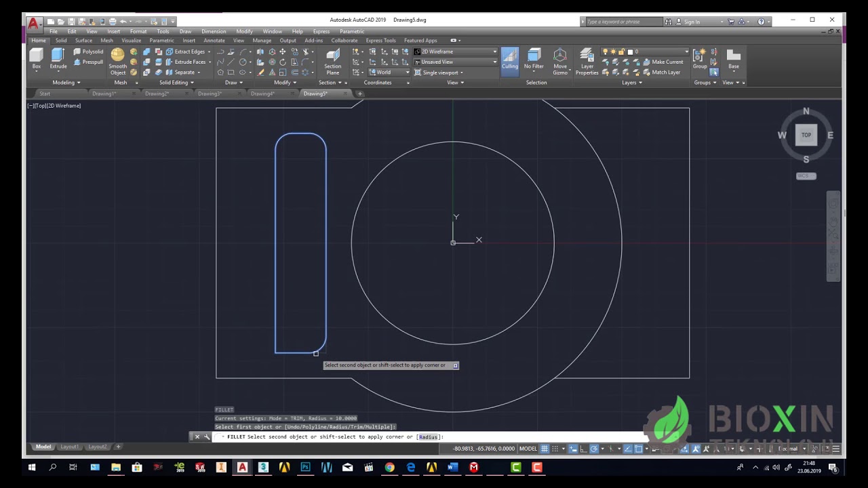Viewport: 868px width, 488px height.
Task: Click the WCS label below ViewCube
Action: tap(806, 176)
